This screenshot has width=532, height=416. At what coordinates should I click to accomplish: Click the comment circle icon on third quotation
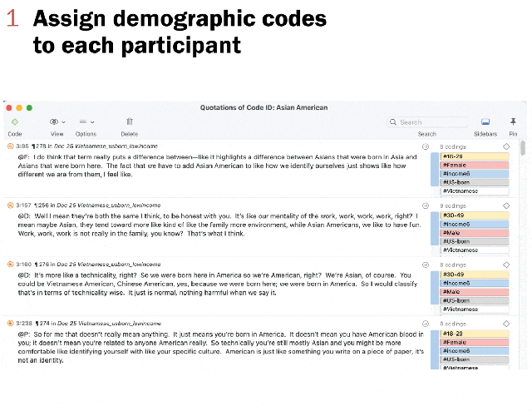coord(426,263)
